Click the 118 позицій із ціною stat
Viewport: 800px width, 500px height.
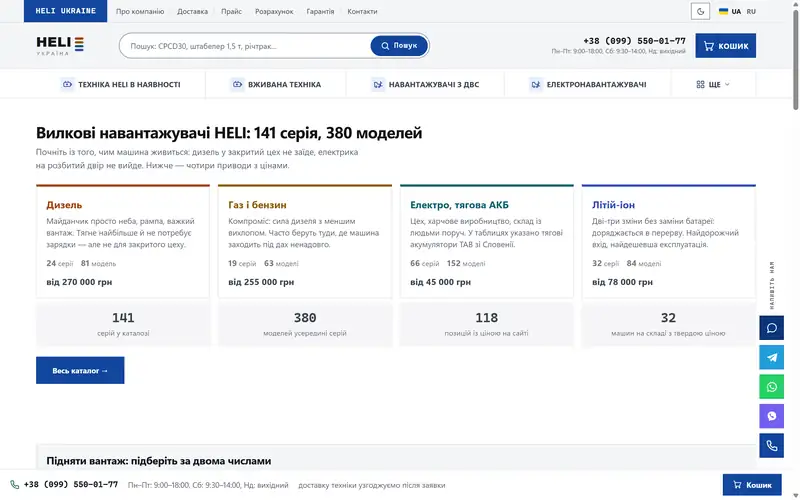point(487,324)
